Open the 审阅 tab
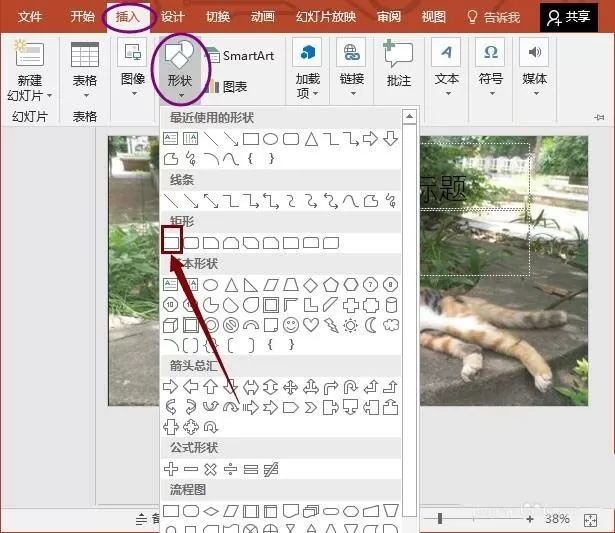Viewport: 615px width, 533px height. pyautogui.click(x=389, y=17)
